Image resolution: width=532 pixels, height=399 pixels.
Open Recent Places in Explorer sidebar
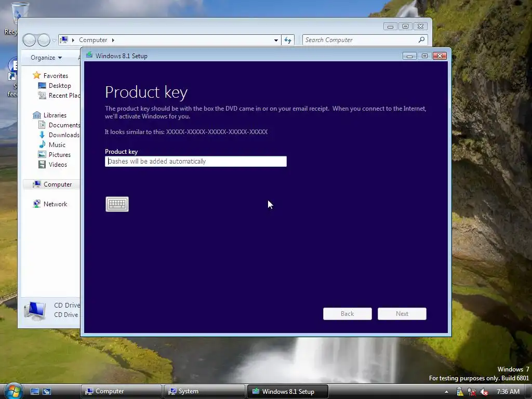click(64, 96)
